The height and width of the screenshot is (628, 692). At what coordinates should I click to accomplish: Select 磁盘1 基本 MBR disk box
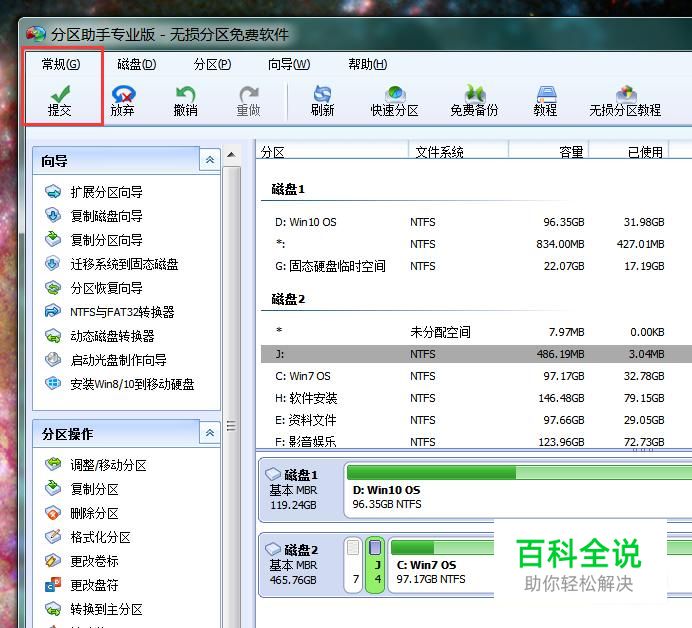point(301,490)
